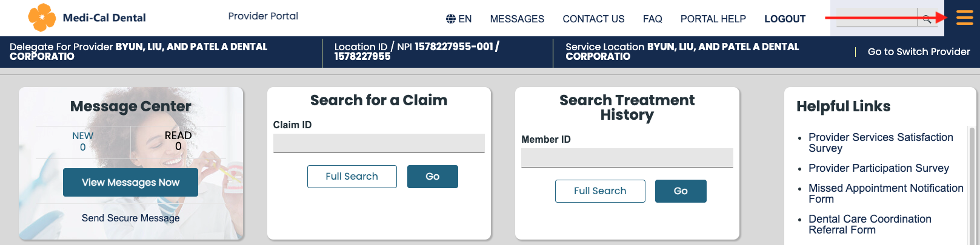Open the MESSAGES menu item

(x=517, y=19)
